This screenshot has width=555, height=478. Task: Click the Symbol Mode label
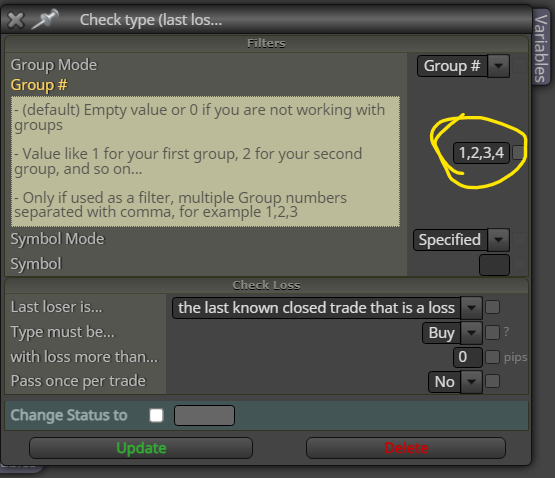tap(58, 239)
